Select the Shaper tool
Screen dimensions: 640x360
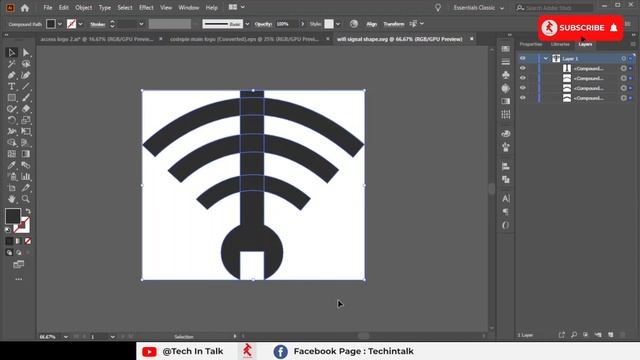[x=11, y=109]
